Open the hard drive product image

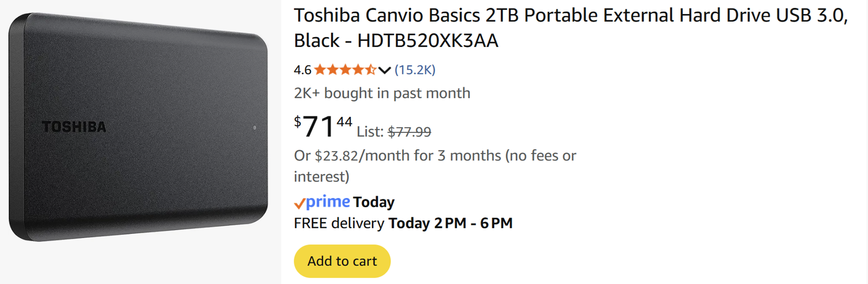point(138,127)
